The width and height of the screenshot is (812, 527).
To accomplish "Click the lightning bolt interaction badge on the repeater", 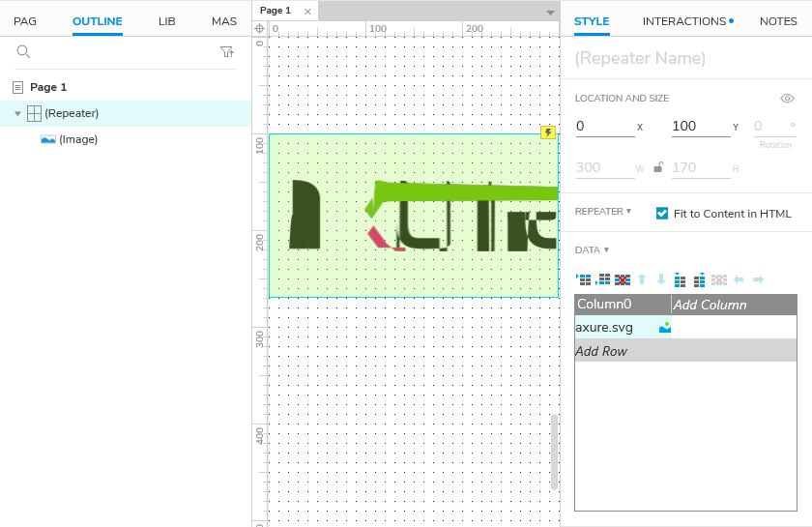I will [548, 132].
